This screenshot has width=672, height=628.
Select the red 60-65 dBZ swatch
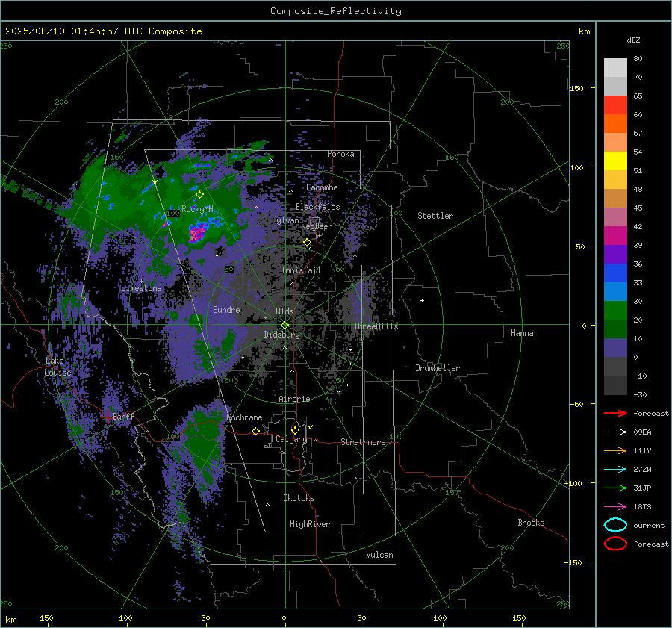point(615,105)
